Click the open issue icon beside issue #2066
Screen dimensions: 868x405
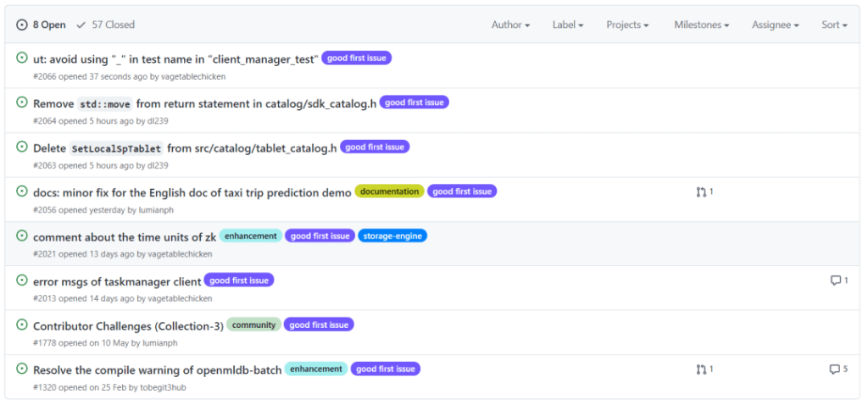pyautogui.click(x=22, y=58)
